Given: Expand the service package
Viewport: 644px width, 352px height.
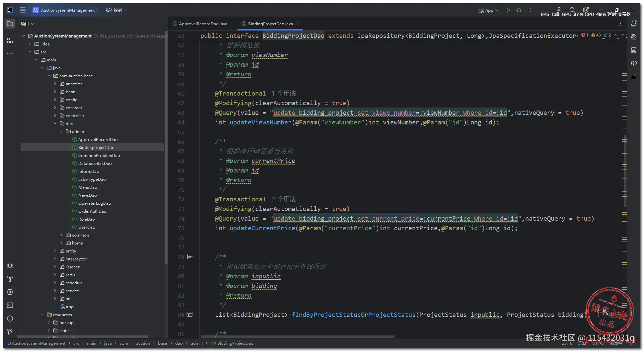Looking at the screenshot, I should (55, 291).
